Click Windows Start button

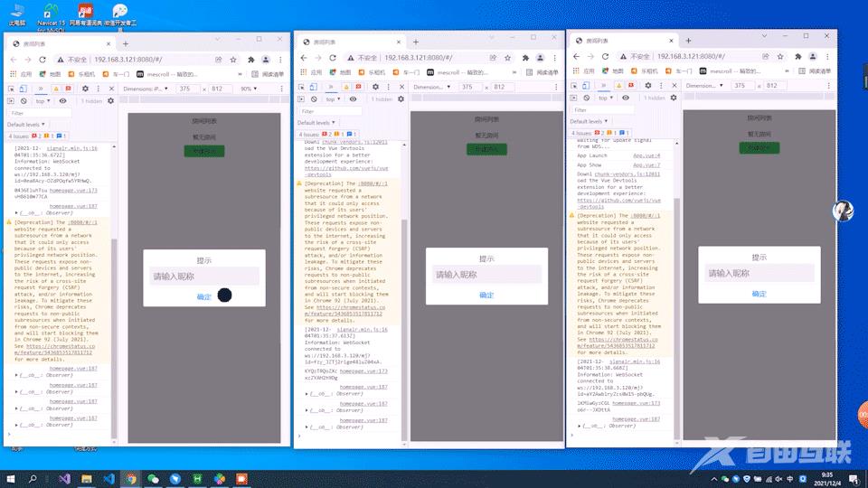(10, 479)
